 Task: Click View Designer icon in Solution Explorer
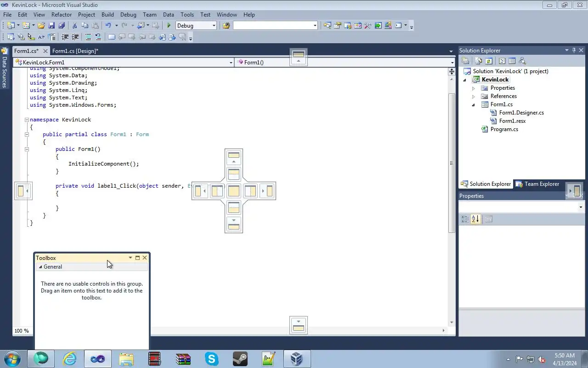(512, 61)
